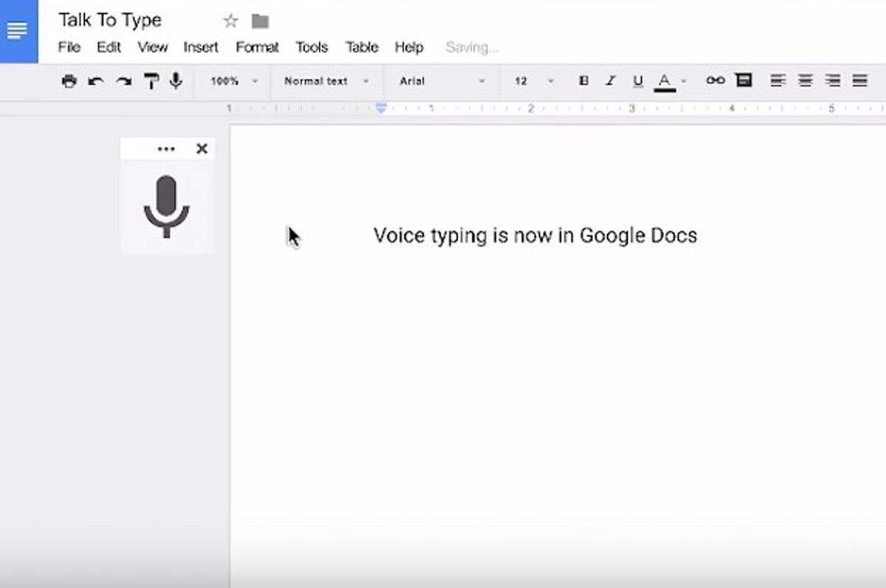Screen dimensions: 886x588
Task: Toggle italic formatting
Action: (x=611, y=81)
